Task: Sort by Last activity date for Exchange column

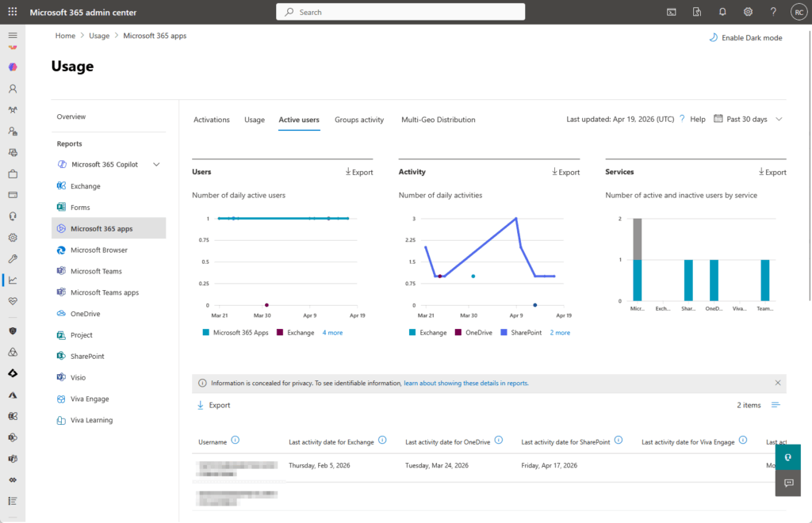Action: point(331,442)
